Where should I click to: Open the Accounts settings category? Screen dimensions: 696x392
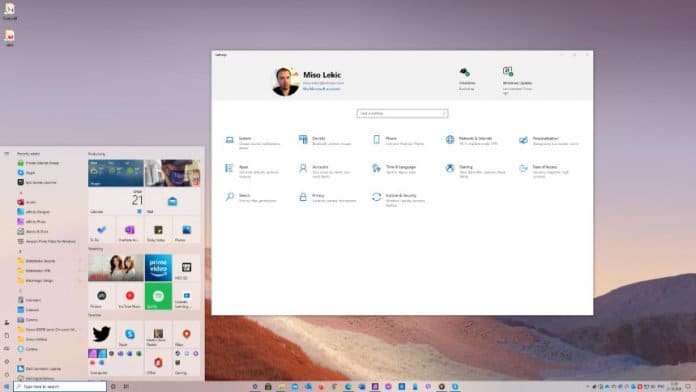coord(325,171)
